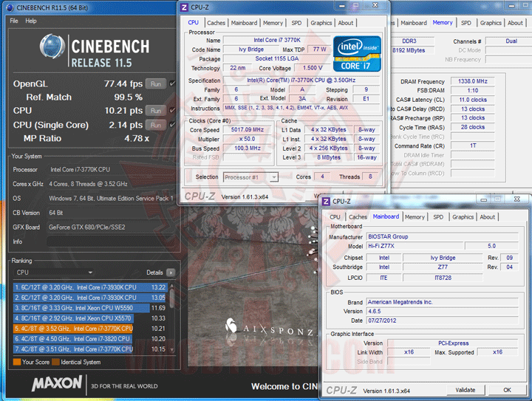Click the Command Rate 1T value
Screen dimensions: 532x401
473,145
